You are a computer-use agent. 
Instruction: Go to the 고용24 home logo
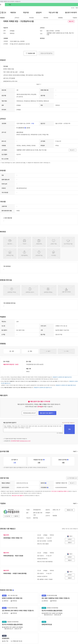(x=3, y=13)
